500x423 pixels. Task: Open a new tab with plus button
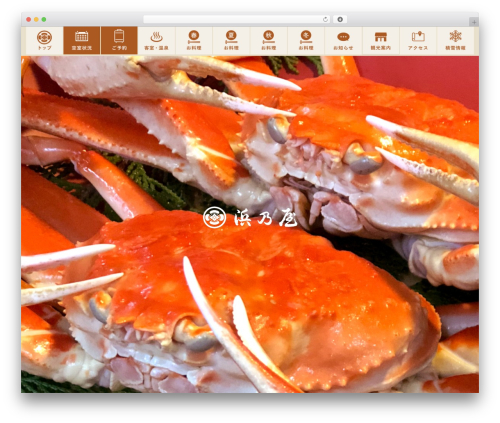pos(474,22)
